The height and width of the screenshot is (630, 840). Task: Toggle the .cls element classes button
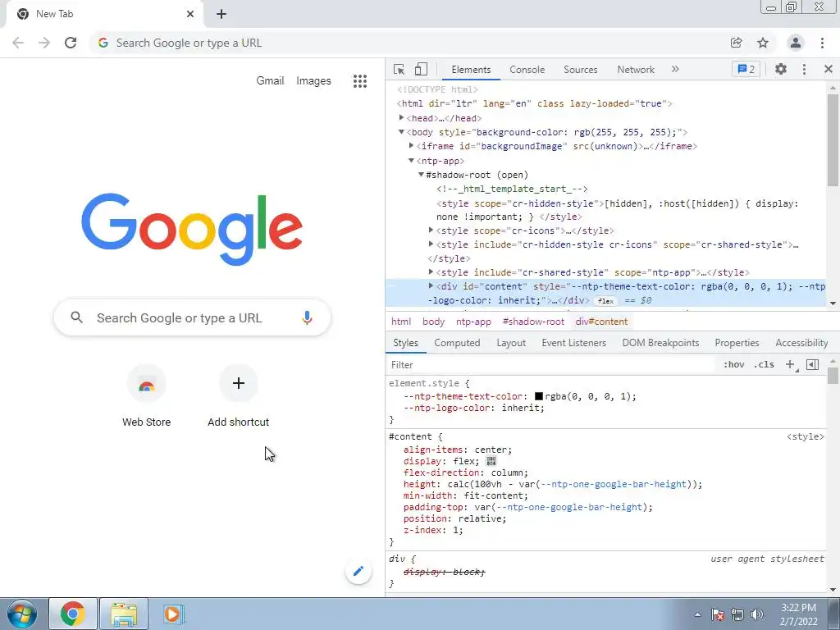pos(764,365)
